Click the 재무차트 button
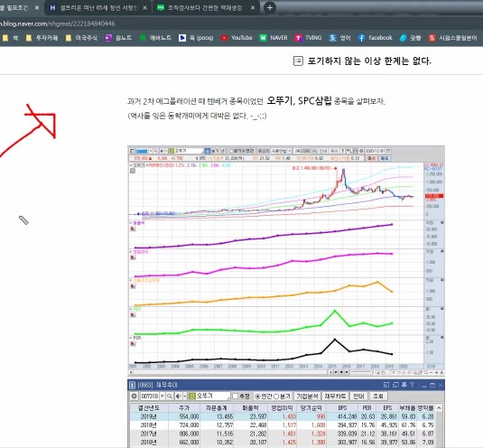 [x=335, y=396]
